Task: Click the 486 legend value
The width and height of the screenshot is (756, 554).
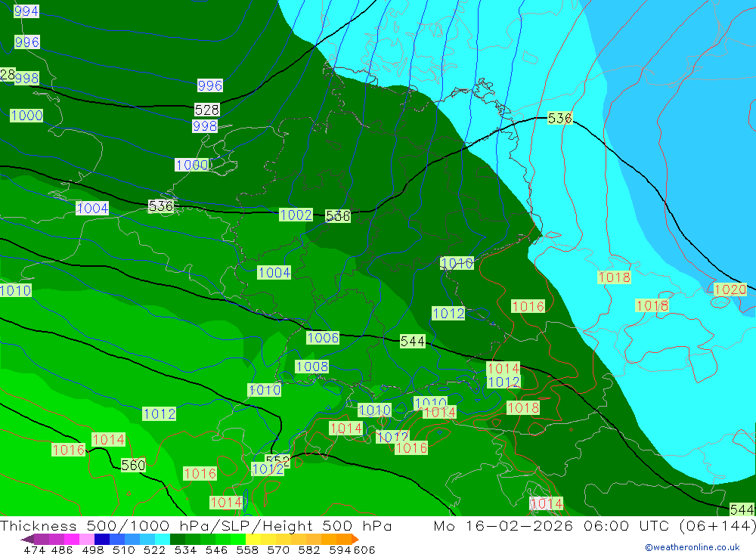Action: [62, 549]
